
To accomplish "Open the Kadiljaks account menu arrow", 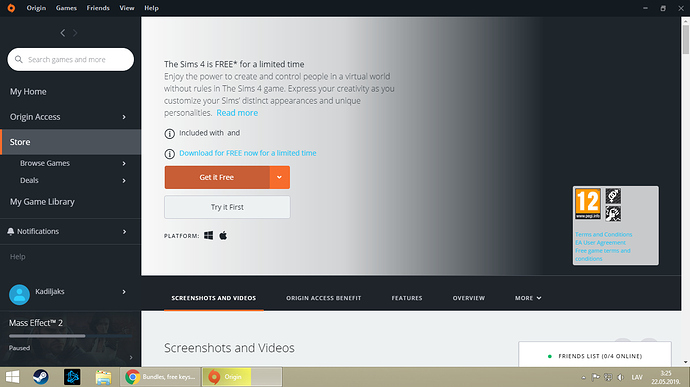I will pos(124,291).
